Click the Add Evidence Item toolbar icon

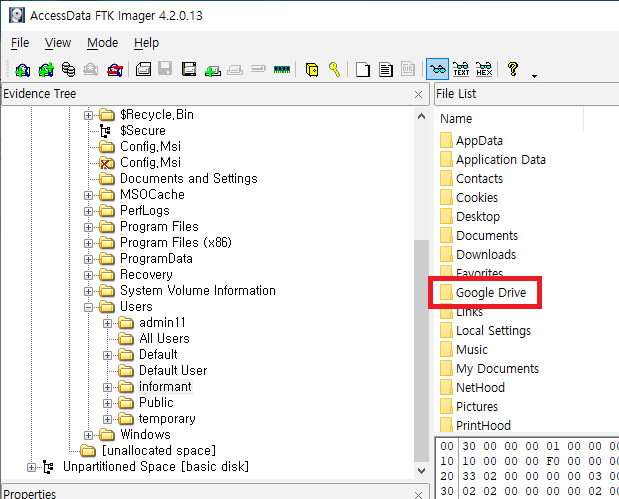click(x=23, y=69)
